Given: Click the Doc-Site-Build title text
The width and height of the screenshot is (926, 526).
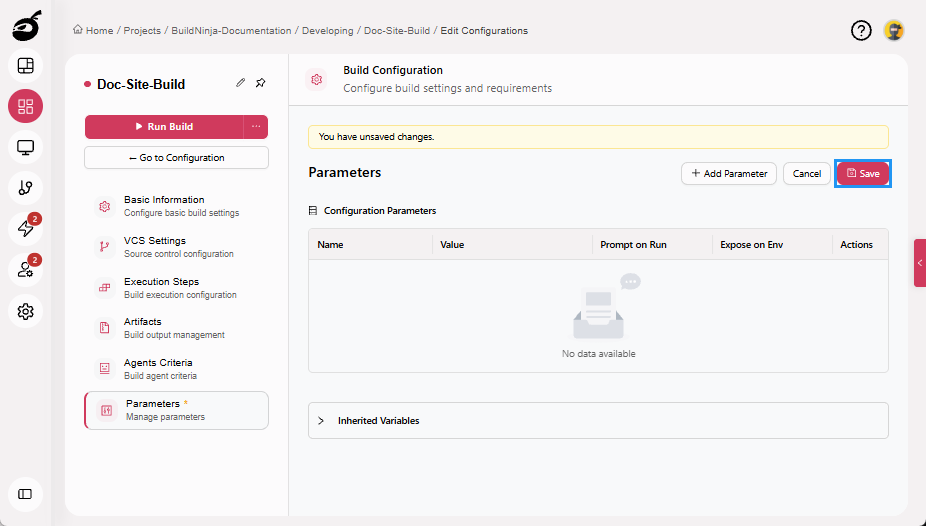Looking at the screenshot, I should tap(141, 84).
